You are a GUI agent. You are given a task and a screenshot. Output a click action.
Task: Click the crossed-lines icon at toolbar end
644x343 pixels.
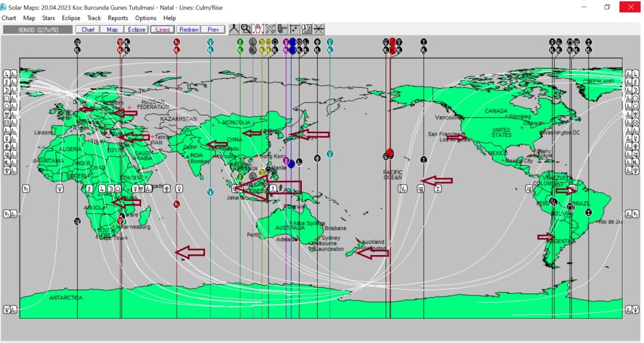click(x=319, y=29)
